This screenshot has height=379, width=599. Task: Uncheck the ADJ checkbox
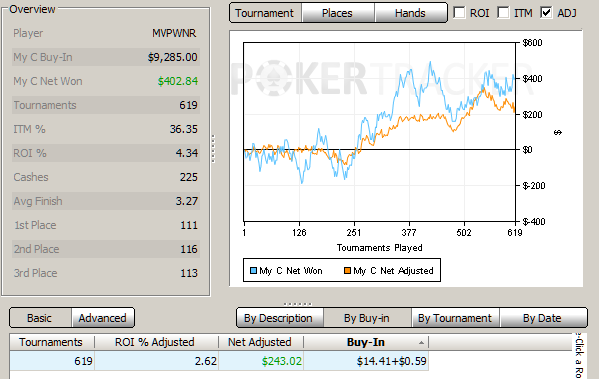546,13
